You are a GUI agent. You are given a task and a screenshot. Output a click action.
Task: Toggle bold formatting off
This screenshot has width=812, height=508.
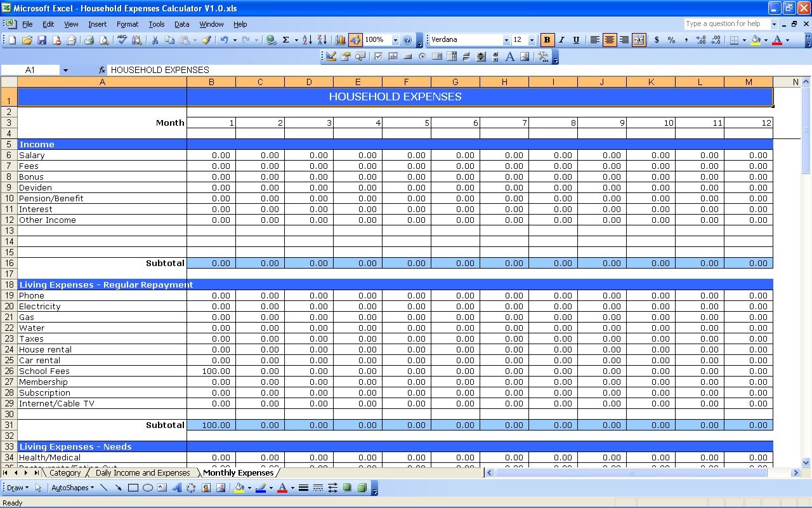(x=547, y=39)
